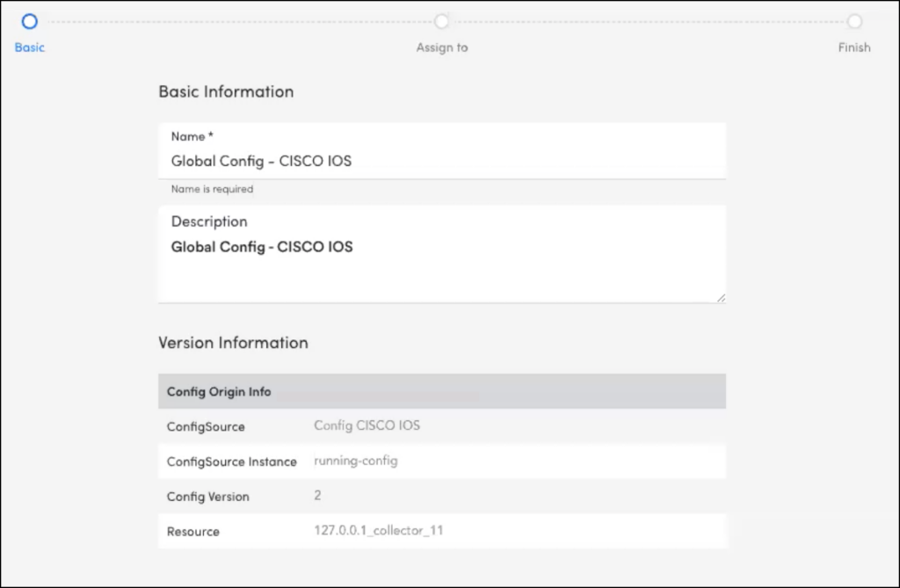900x588 pixels.
Task: Click inside the Description text area
Action: (442, 264)
